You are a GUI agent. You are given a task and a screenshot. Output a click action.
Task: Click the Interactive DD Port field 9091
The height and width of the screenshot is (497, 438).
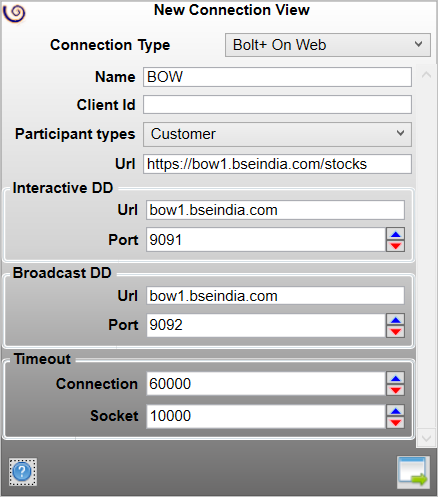[x=266, y=240]
